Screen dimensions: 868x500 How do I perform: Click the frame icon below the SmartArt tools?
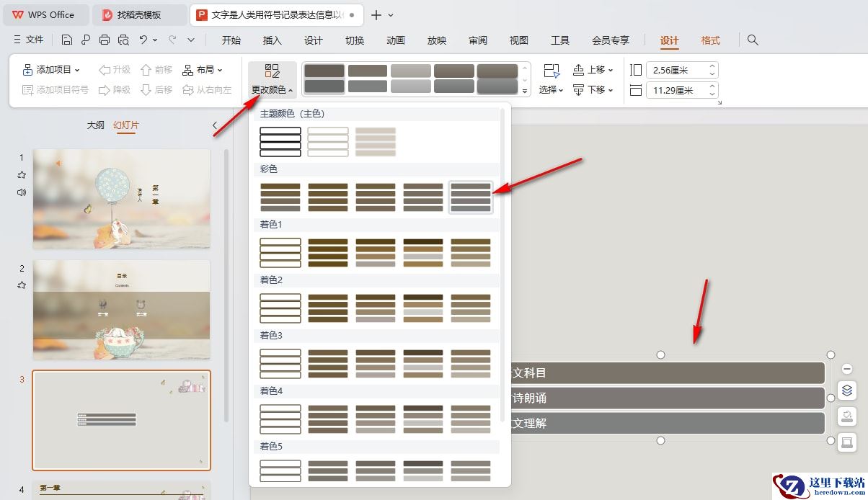point(847,442)
